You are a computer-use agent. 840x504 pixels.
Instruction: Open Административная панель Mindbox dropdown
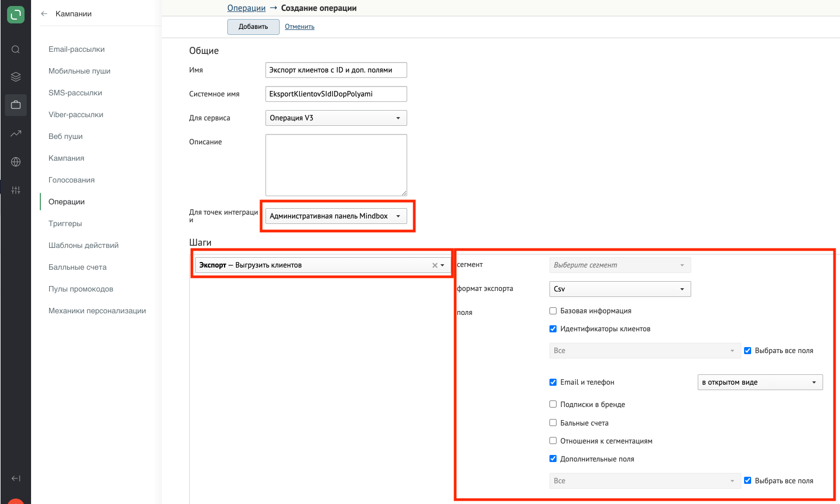pos(336,216)
